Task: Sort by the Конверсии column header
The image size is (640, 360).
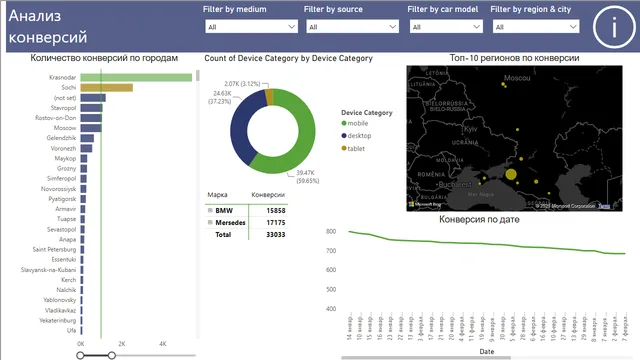Action: pyautogui.click(x=268, y=195)
